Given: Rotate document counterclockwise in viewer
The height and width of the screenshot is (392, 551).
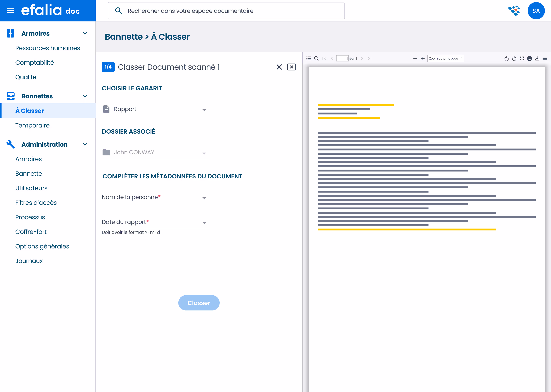Looking at the screenshot, I should 514,58.
